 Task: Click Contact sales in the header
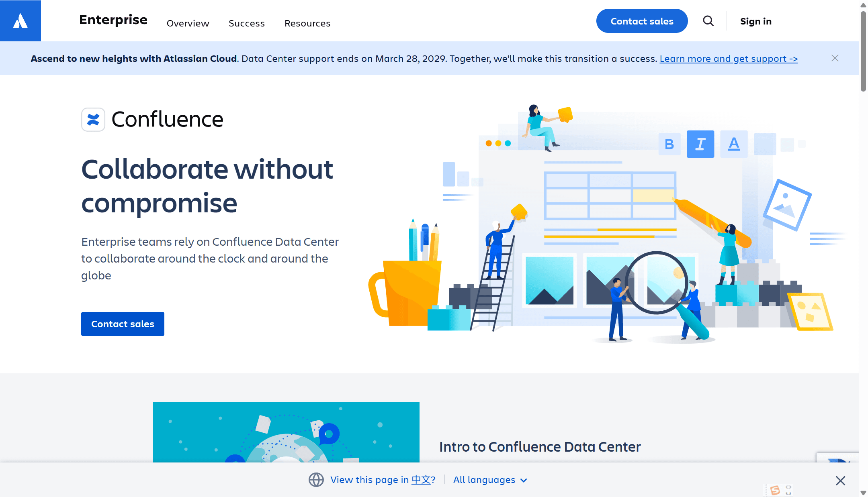point(642,21)
